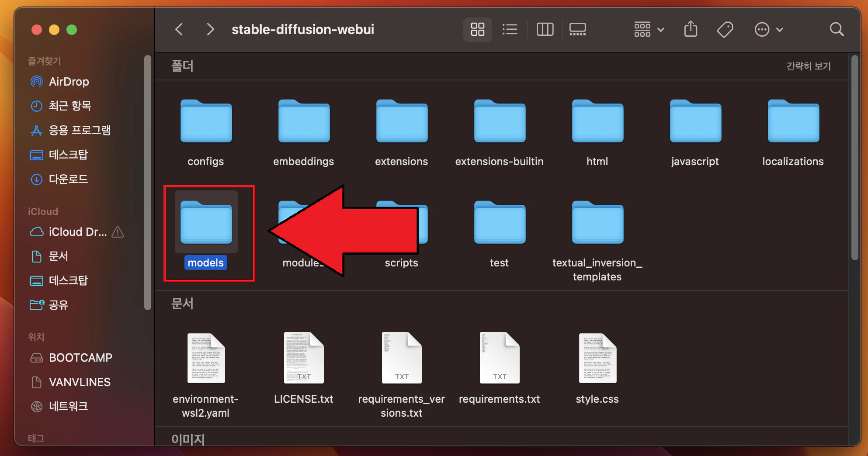
Task: Click the green full-screen button
Action: click(x=72, y=30)
